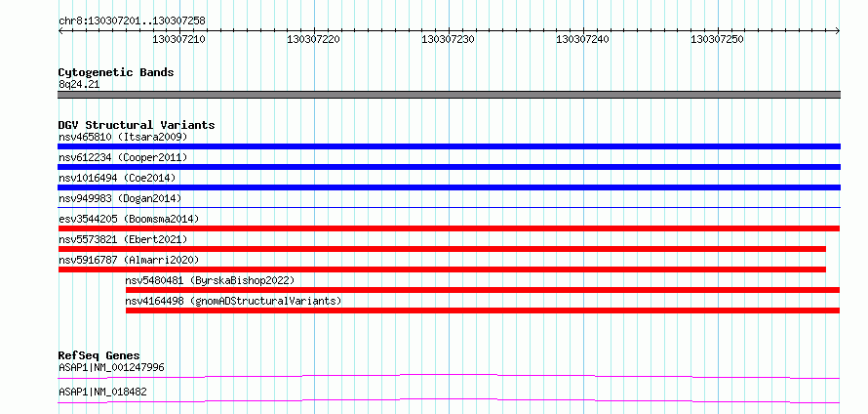
Task: Click the blue bar of nsv612234
Action: [x=449, y=167]
